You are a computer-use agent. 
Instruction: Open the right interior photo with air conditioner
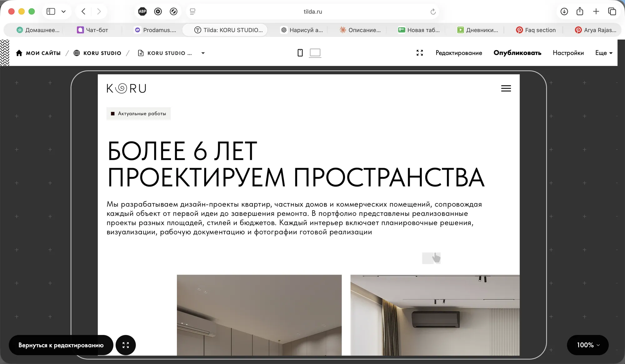(x=435, y=315)
